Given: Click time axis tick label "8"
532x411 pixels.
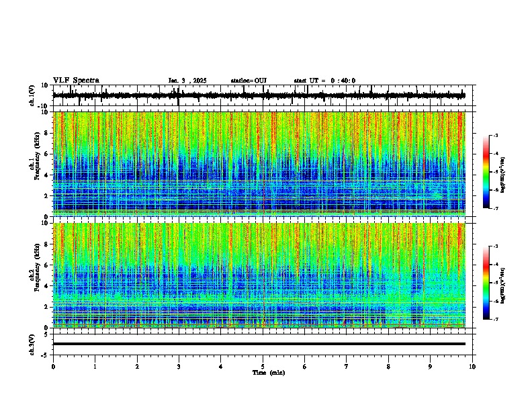Looking at the screenshot, I should click(x=388, y=367).
